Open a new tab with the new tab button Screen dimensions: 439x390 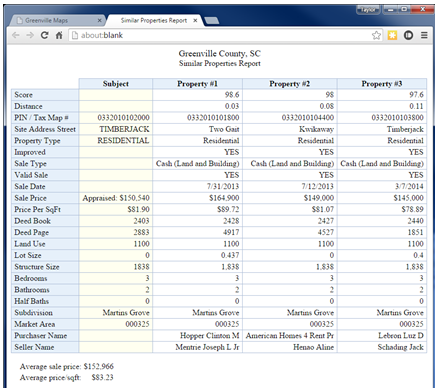212,21
